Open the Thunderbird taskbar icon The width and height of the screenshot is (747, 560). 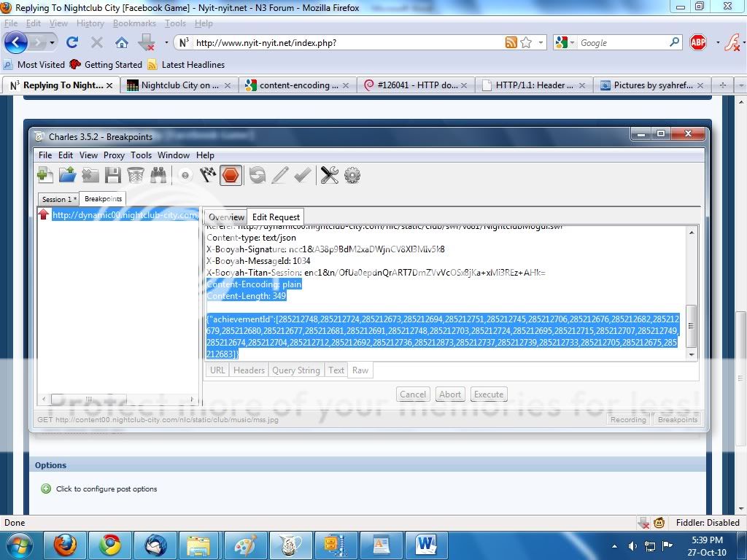tap(155, 545)
